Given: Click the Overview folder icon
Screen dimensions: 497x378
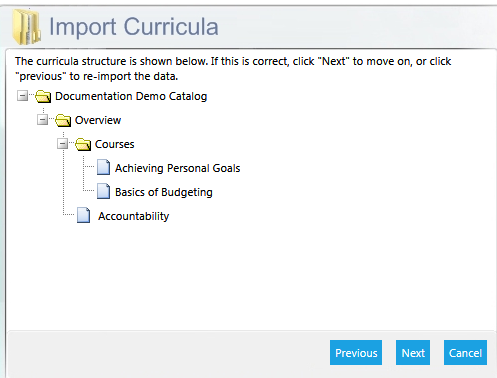Looking at the screenshot, I should pos(63,120).
